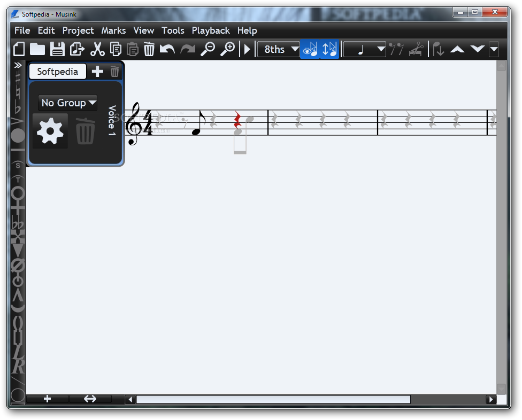Click the large trash icon in voice panel
This screenshot has height=420, width=522.
click(x=85, y=131)
